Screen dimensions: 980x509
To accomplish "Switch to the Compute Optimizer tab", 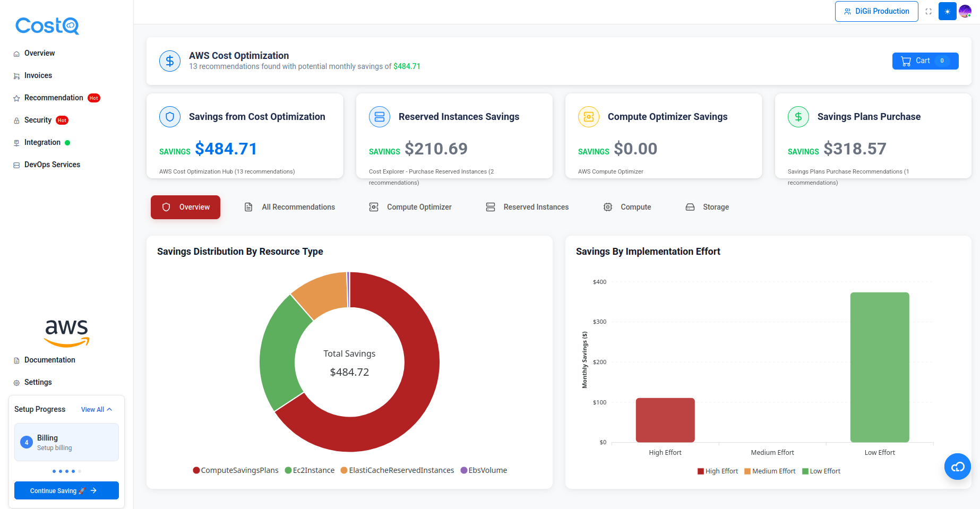I will point(410,207).
